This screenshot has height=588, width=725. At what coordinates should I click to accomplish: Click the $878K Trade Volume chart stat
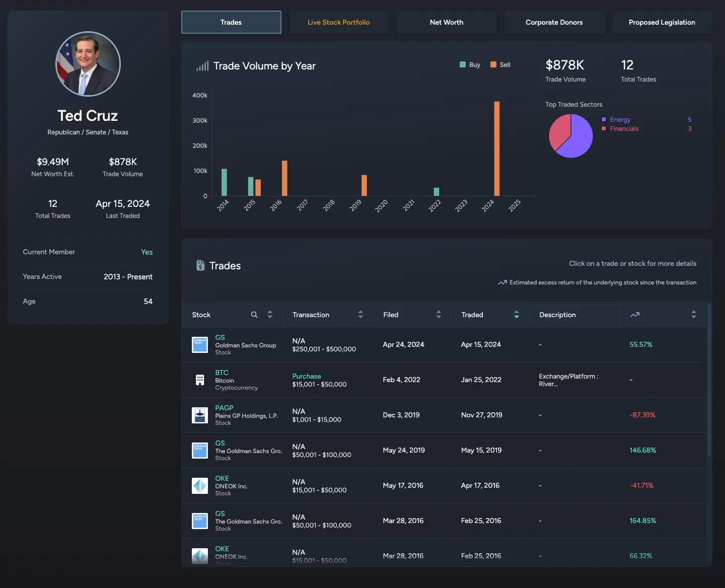(565, 65)
